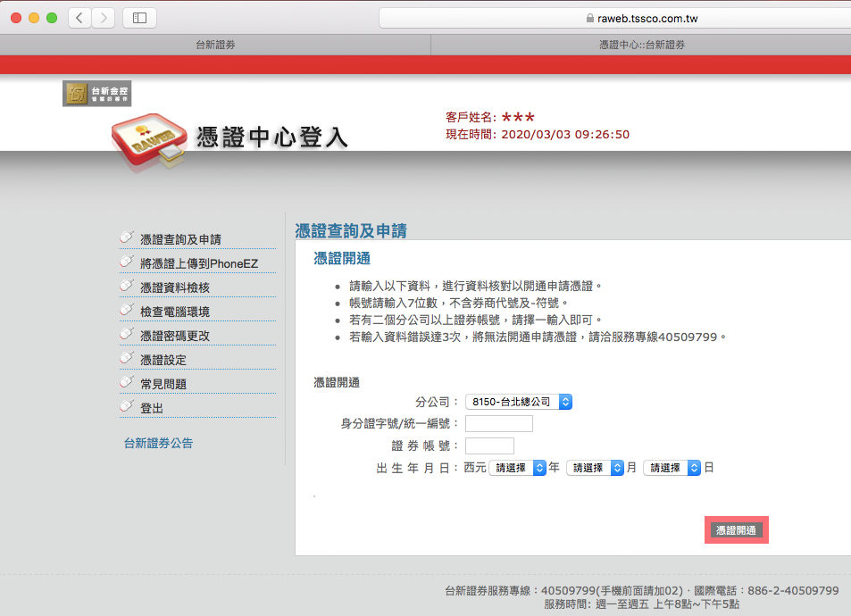Click the Safari forward navigation arrow
Image resolution: width=851 pixels, height=616 pixels.
(x=104, y=17)
